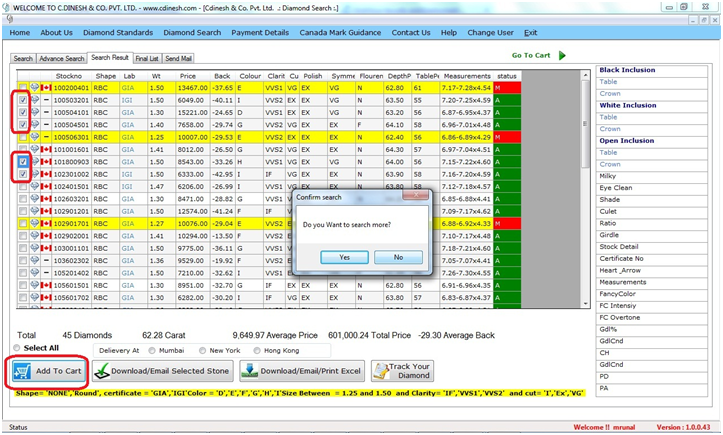Click diamond icon in row 100504101
The image size is (723, 435).
[35, 112]
